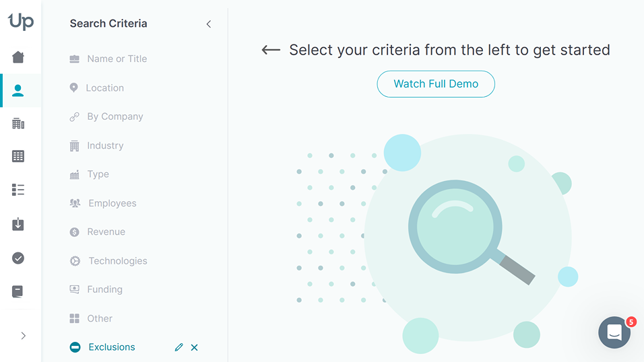Viewport: 644px width, 362px height.
Task: Open the home icon in sidebar
Action: (x=18, y=57)
